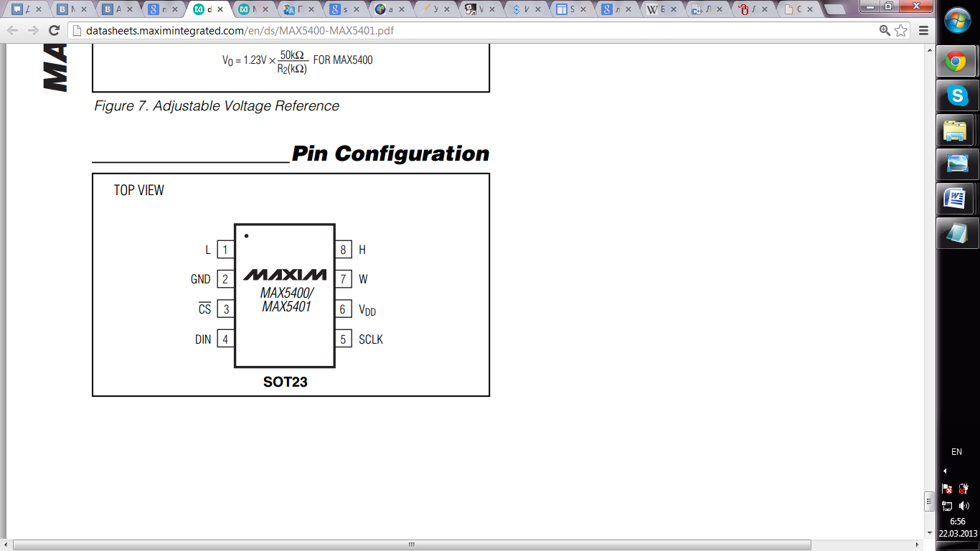Open a new tab with the new-tab button
980x551 pixels.
click(x=834, y=10)
